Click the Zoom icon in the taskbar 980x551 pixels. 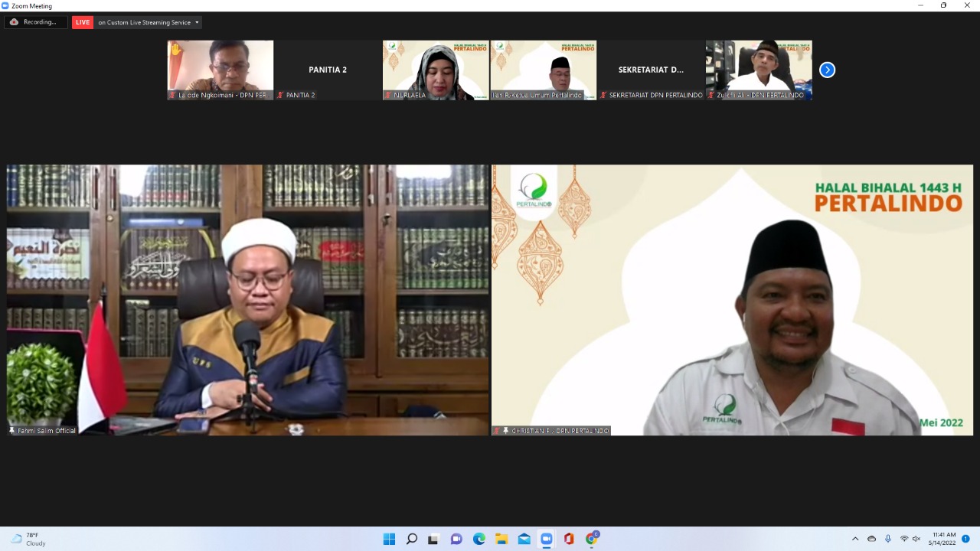546,539
